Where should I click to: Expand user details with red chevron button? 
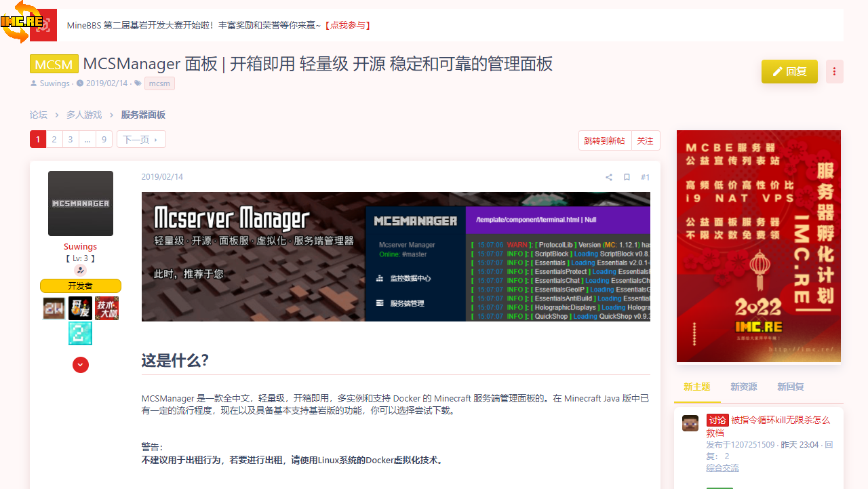[x=81, y=365]
